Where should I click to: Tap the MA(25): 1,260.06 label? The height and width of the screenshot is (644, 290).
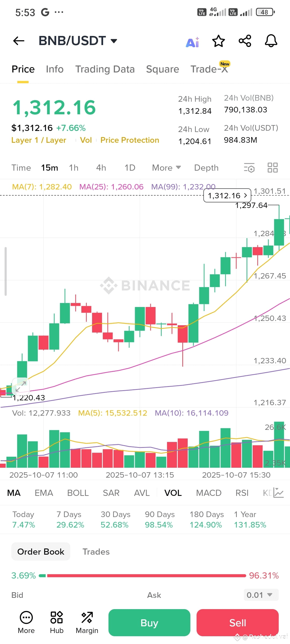[111, 187]
